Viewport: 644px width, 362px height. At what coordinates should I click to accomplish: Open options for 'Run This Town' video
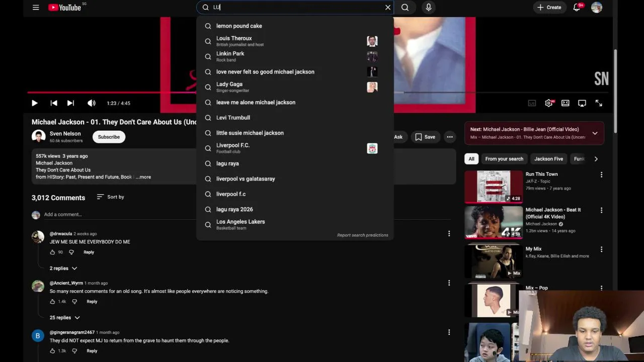601,175
